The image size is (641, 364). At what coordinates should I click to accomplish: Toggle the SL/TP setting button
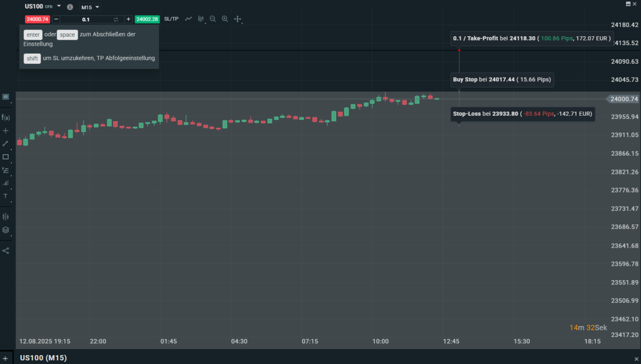tap(172, 19)
